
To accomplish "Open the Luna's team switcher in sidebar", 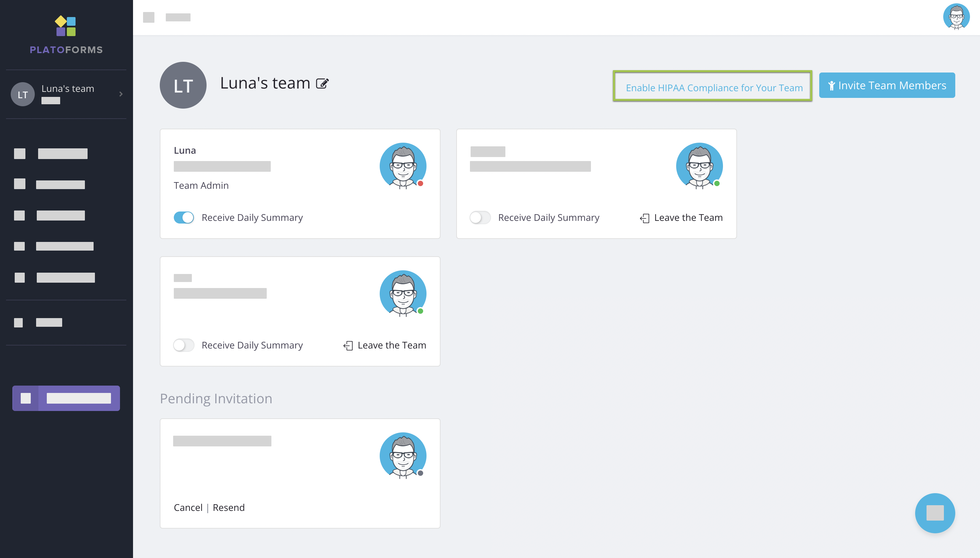I will 68,89.
